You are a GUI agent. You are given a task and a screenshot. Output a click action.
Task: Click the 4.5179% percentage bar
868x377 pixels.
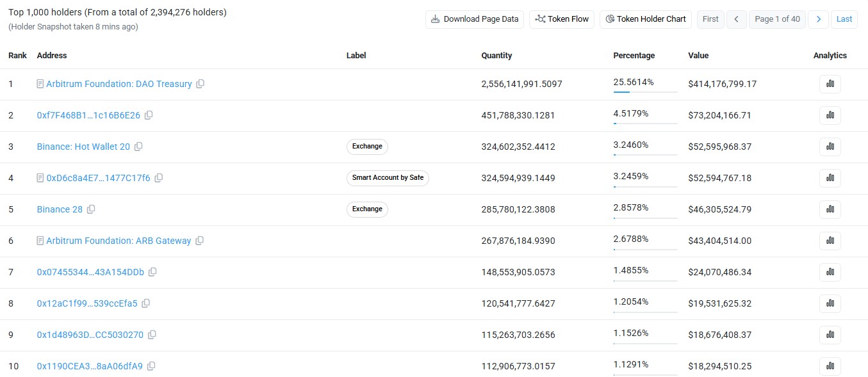(645, 123)
